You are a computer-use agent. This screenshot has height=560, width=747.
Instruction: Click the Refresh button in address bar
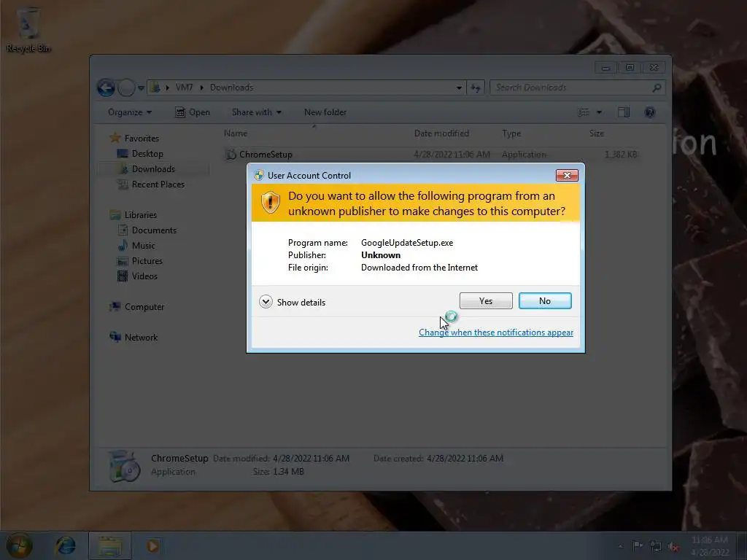pos(476,88)
